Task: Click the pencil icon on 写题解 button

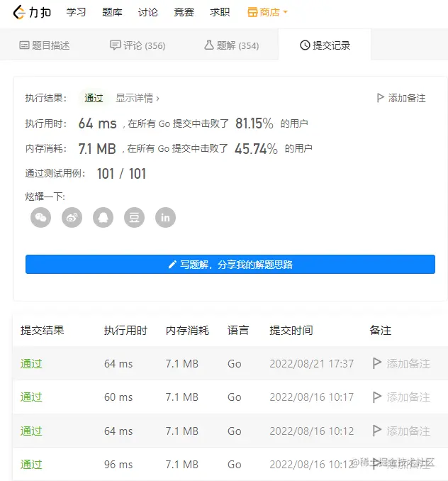Action: point(172,265)
